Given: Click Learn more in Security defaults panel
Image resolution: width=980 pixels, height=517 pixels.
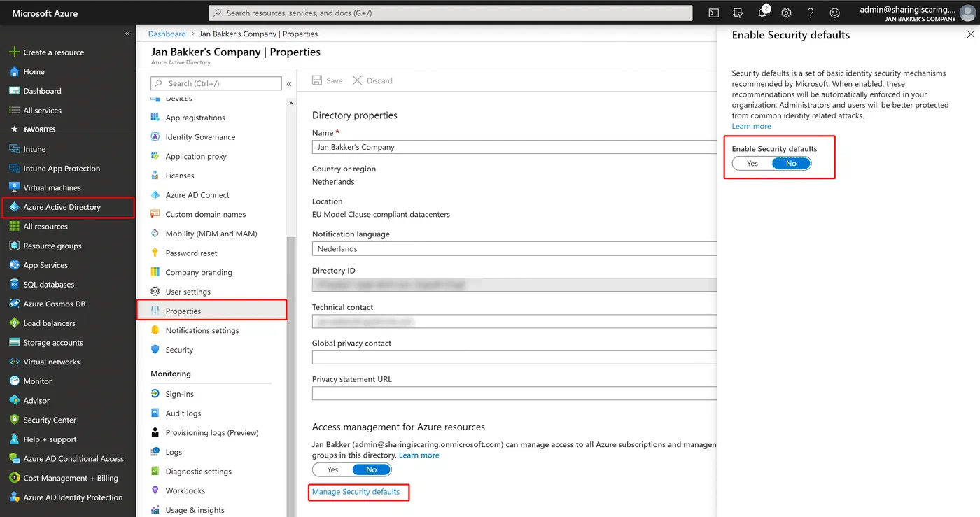Looking at the screenshot, I should [751, 127].
